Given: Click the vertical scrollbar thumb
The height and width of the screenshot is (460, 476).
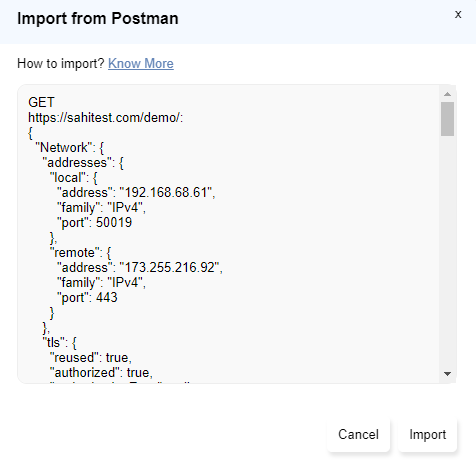Looking at the screenshot, I should (447, 119).
